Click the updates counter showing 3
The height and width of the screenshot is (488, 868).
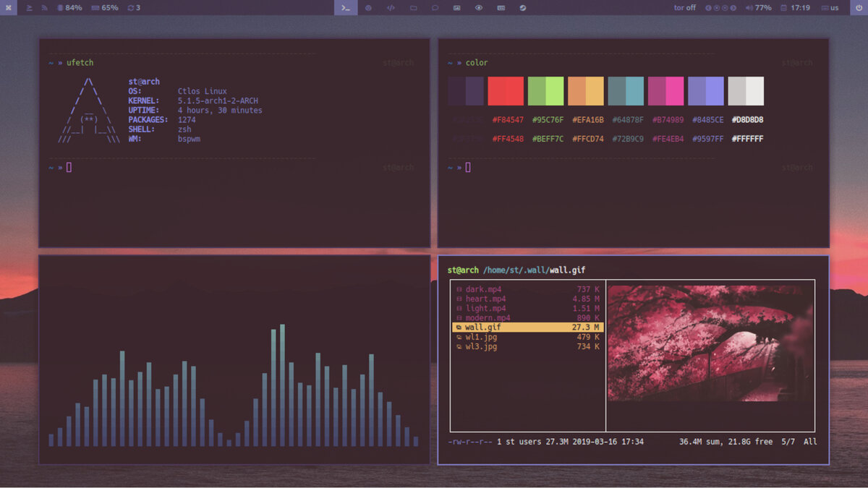[x=134, y=7]
